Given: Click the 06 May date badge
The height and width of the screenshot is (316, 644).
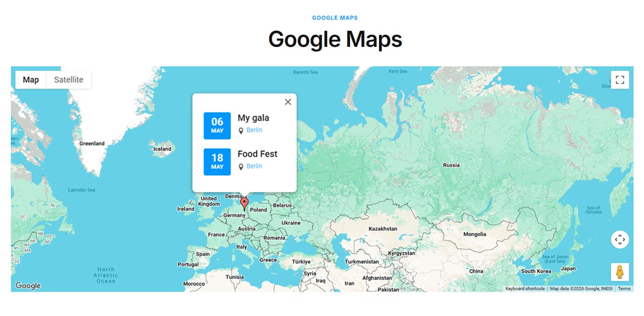Looking at the screenshot, I should point(217,126).
